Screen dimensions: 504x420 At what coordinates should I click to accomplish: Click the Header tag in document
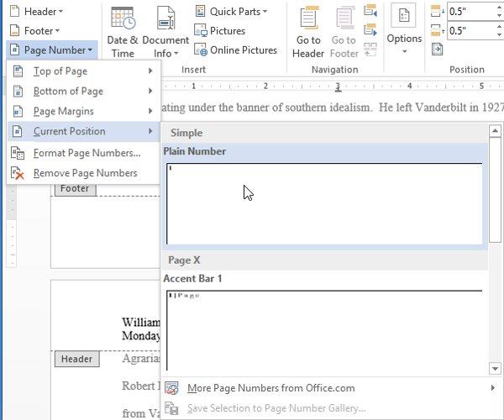pyautogui.click(x=76, y=359)
